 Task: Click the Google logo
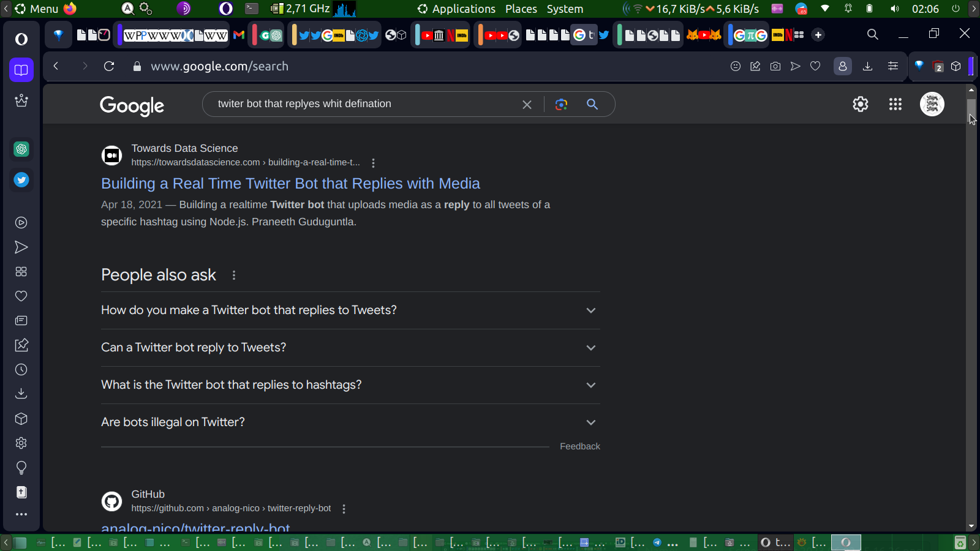[132, 106]
